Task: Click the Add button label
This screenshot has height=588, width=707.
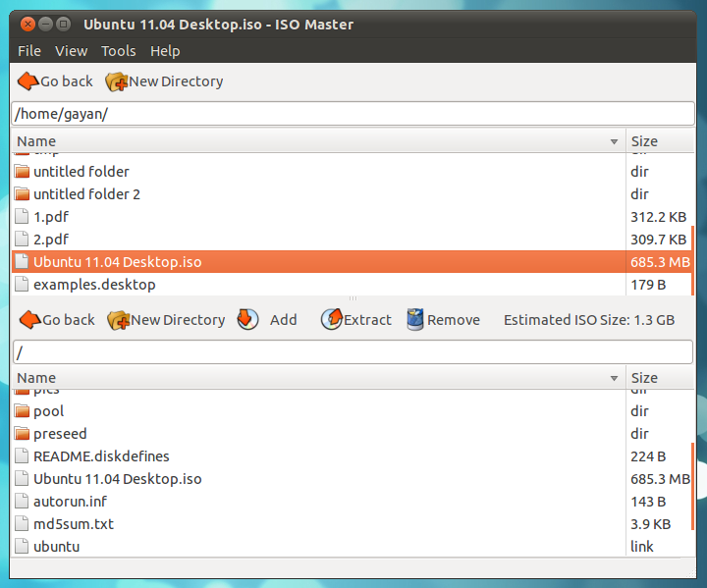Action: 283,320
